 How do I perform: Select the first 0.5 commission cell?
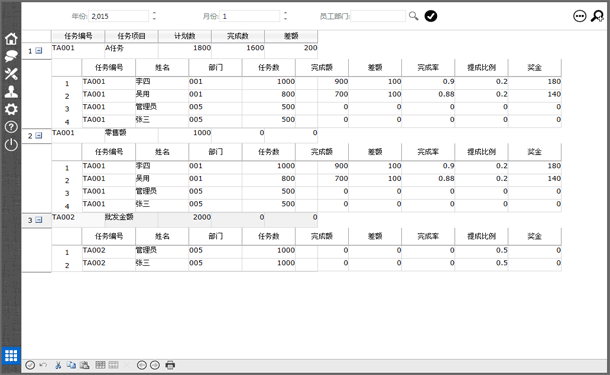[x=482, y=252]
